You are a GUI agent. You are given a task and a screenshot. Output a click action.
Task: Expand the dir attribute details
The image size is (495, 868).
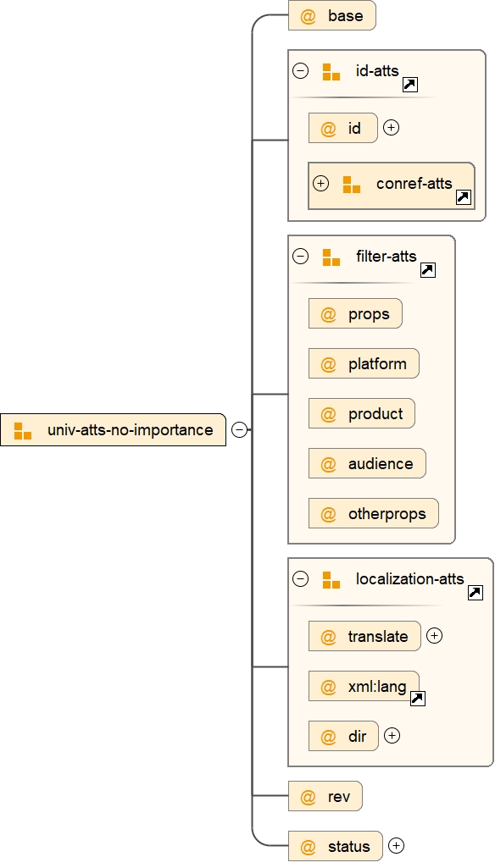click(x=392, y=736)
